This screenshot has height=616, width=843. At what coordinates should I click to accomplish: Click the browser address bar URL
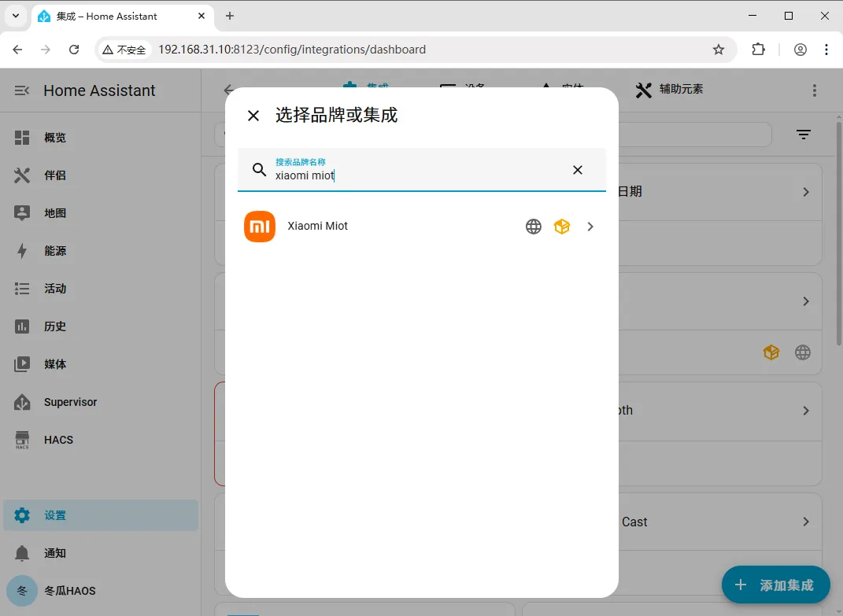click(x=292, y=50)
